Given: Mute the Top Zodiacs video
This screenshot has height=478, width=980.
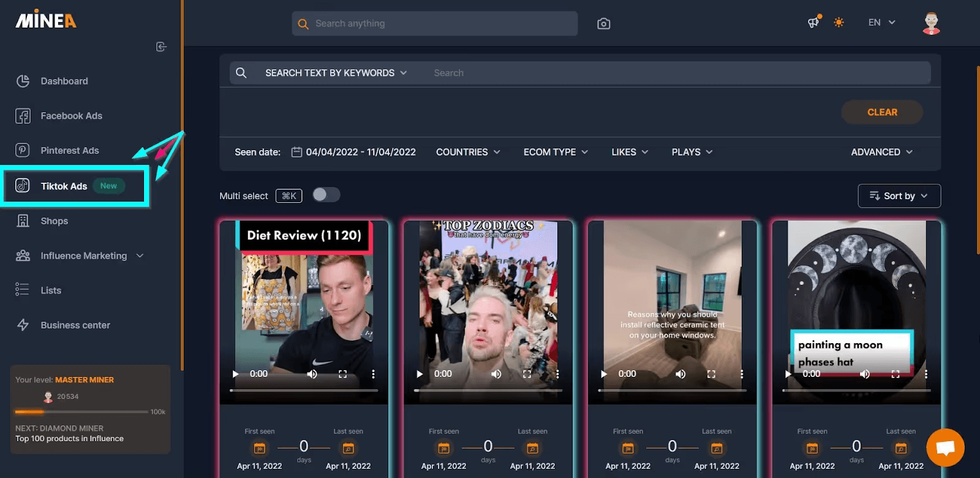Looking at the screenshot, I should click(497, 374).
